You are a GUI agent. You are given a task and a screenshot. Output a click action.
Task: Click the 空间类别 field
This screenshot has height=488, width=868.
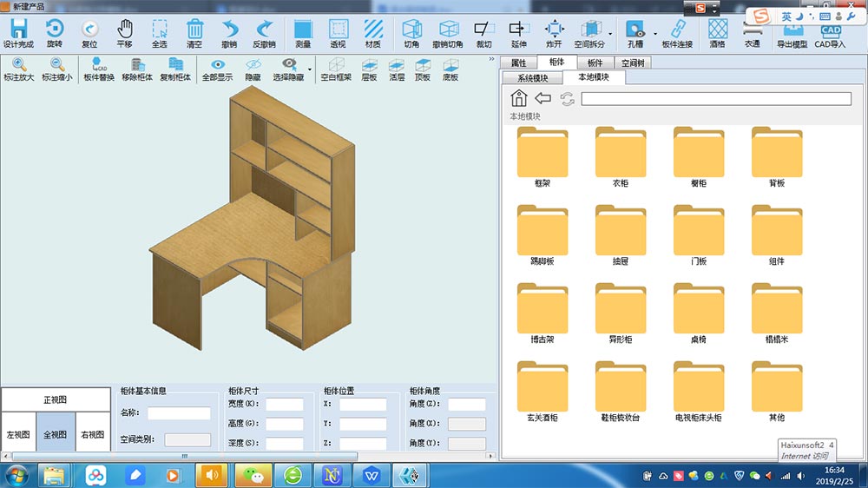click(187, 439)
